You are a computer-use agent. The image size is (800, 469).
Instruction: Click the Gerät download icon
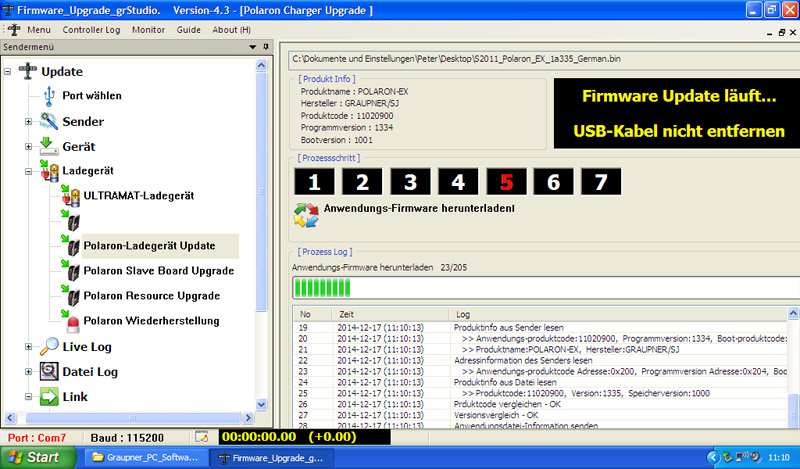(48, 146)
